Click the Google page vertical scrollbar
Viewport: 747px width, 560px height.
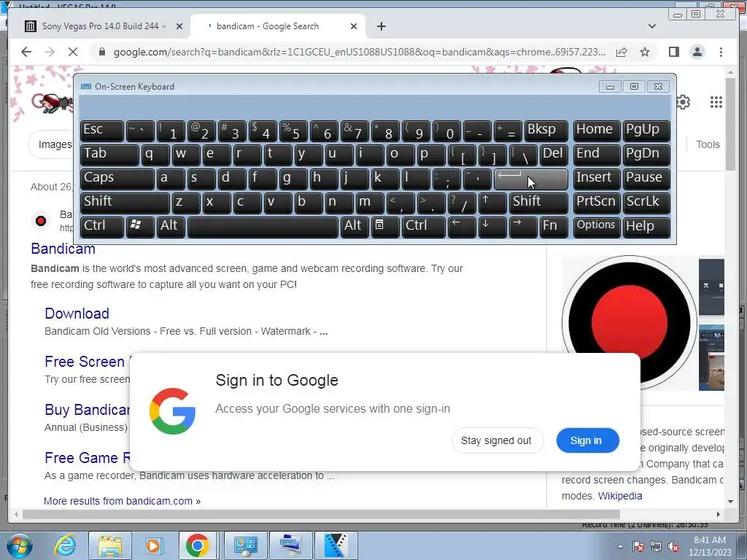(730, 124)
